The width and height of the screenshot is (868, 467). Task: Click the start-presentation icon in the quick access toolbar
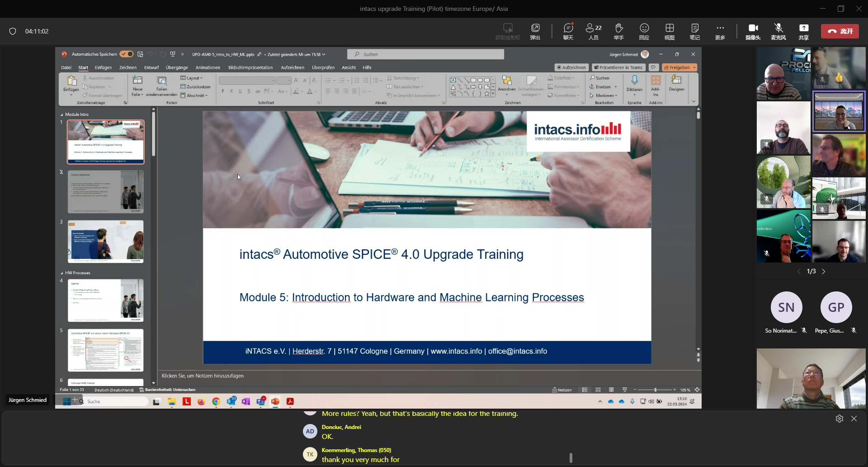click(173, 54)
